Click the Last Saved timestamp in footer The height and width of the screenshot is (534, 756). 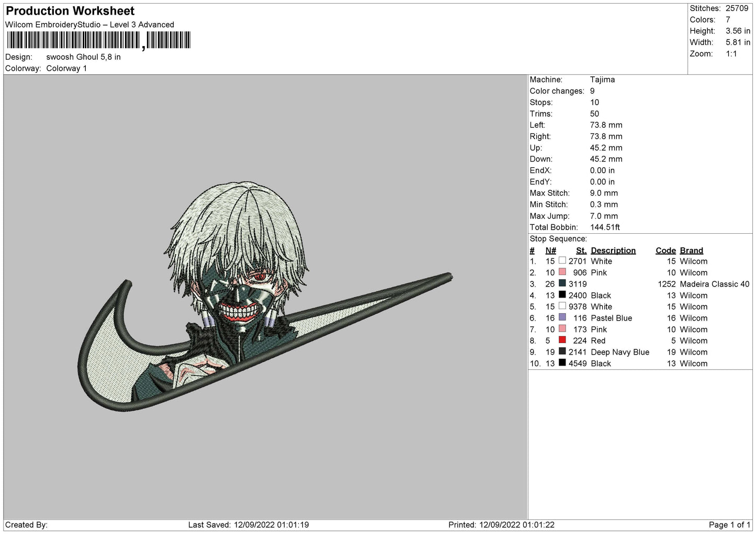pyautogui.click(x=249, y=525)
